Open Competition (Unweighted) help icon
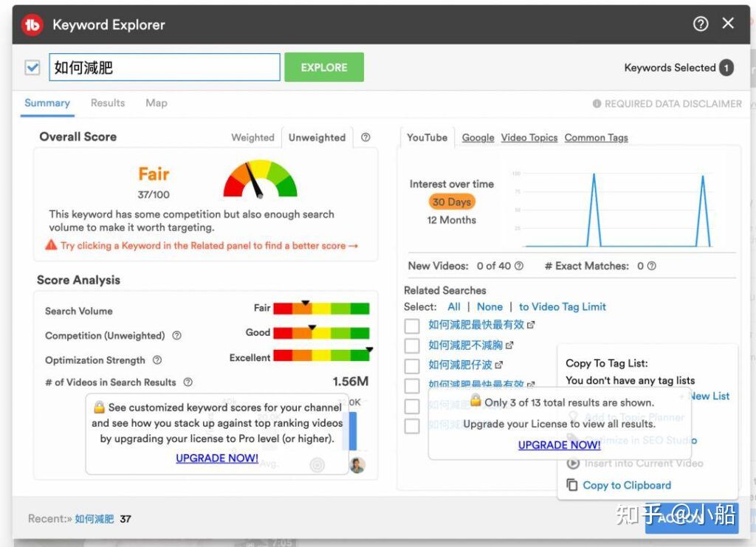 click(177, 335)
